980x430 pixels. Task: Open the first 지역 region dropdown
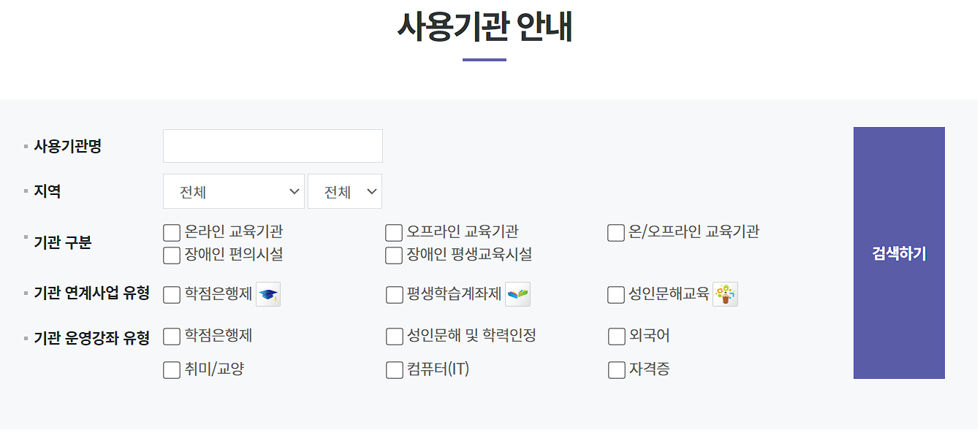(234, 191)
